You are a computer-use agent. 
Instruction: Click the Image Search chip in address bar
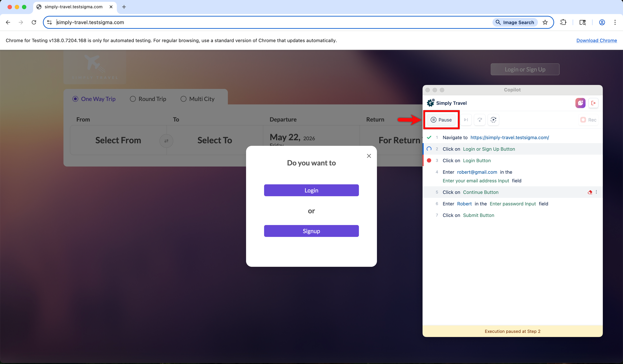click(x=515, y=23)
